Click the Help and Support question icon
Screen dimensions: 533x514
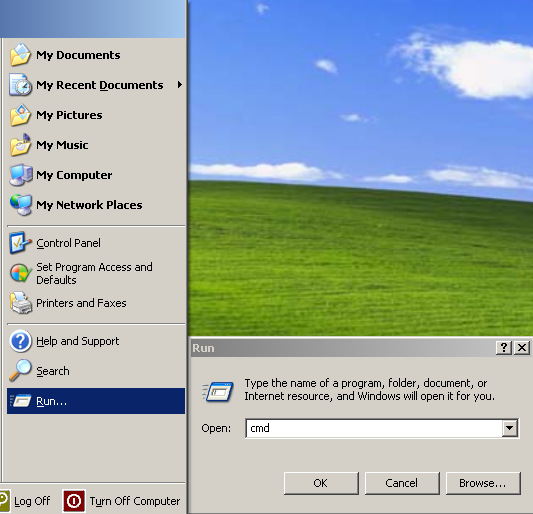(20, 341)
